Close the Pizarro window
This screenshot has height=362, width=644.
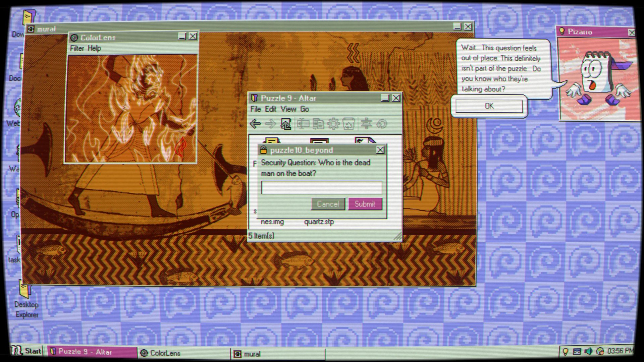(x=632, y=32)
